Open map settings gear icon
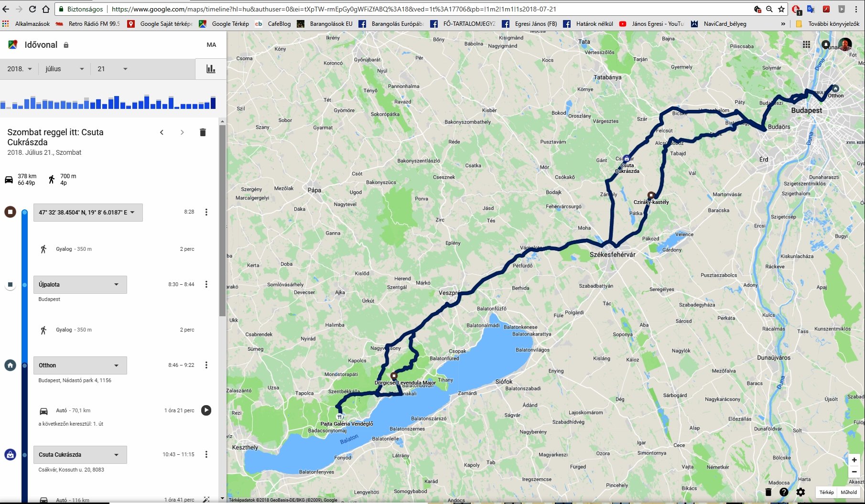Image resolution: width=865 pixels, height=504 pixels. point(800,492)
